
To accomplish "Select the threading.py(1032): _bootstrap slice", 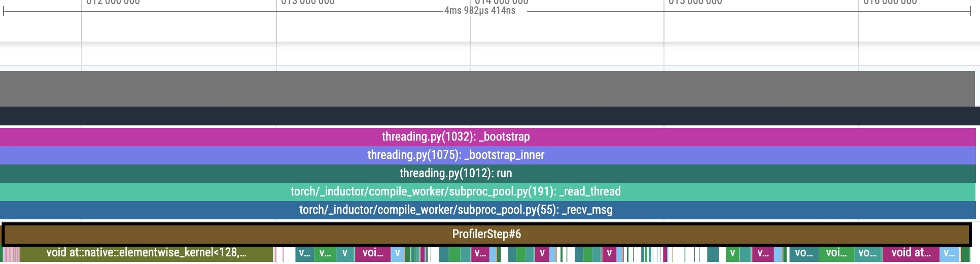I will (x=487, y=137).
